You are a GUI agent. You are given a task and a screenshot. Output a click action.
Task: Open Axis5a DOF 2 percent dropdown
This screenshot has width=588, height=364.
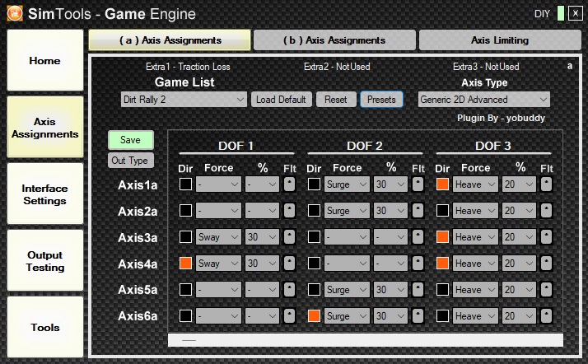[390, 289]
